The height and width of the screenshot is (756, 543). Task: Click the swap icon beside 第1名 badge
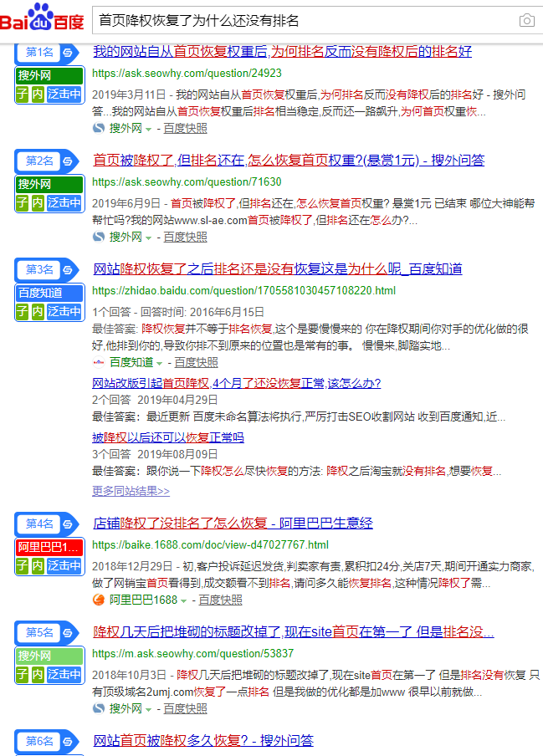pyautogui.click(x=68, y=53)
